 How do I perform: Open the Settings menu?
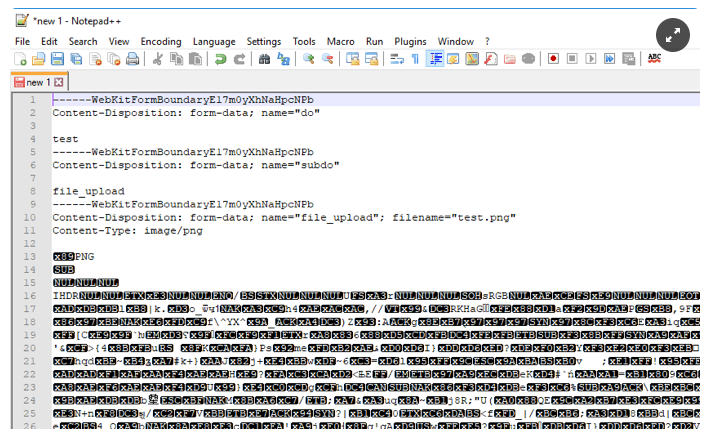click(264, 41)
